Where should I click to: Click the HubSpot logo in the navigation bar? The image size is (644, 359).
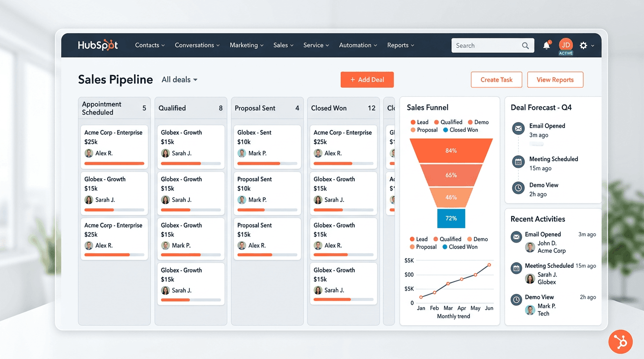tap(98, 45)
